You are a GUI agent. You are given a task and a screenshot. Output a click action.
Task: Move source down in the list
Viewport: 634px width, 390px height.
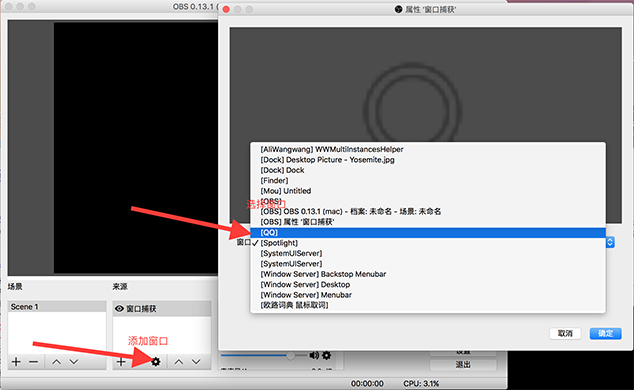click(196, 362)
